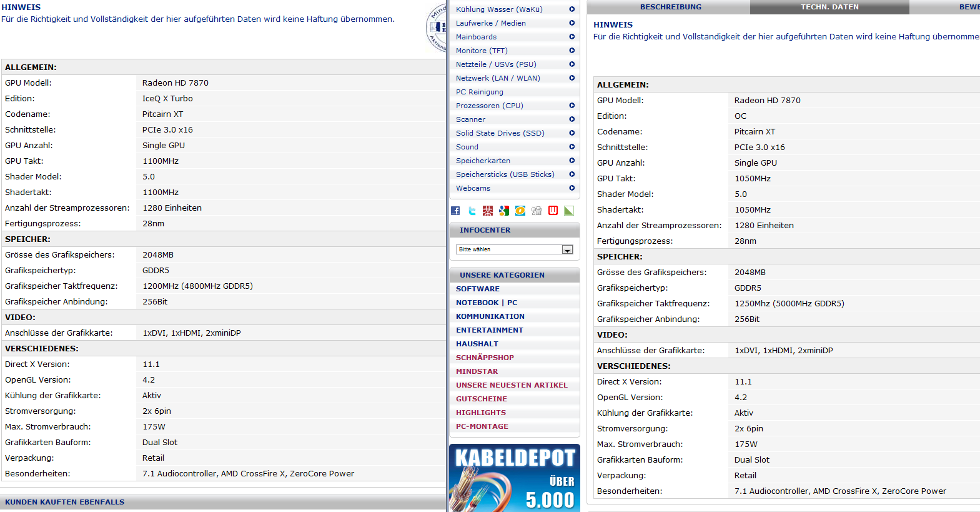Click the KUNDEN KAUFTEN EBENFALLS heading
The height and width of the screenshot is (512, 980).
click(x=65, y=502)
